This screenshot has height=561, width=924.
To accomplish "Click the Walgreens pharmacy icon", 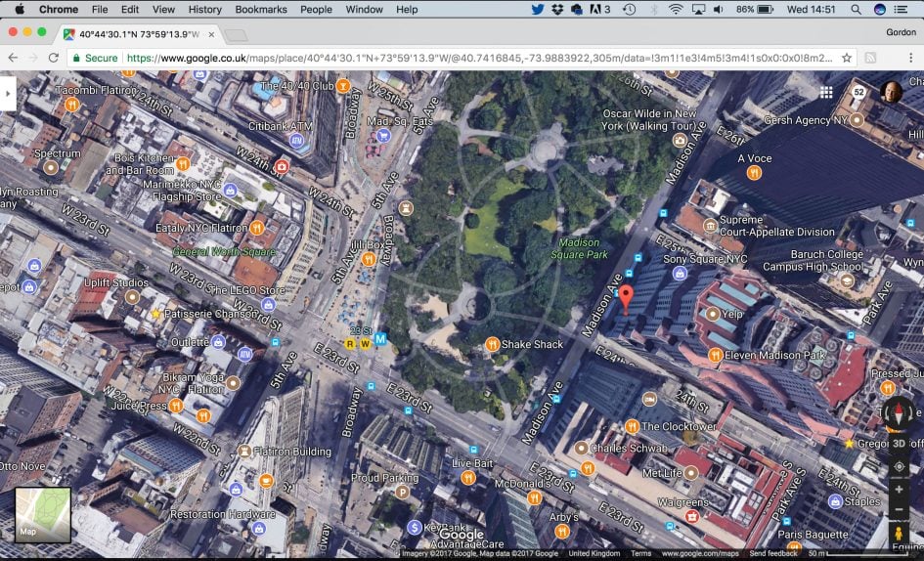I will 692,517.
